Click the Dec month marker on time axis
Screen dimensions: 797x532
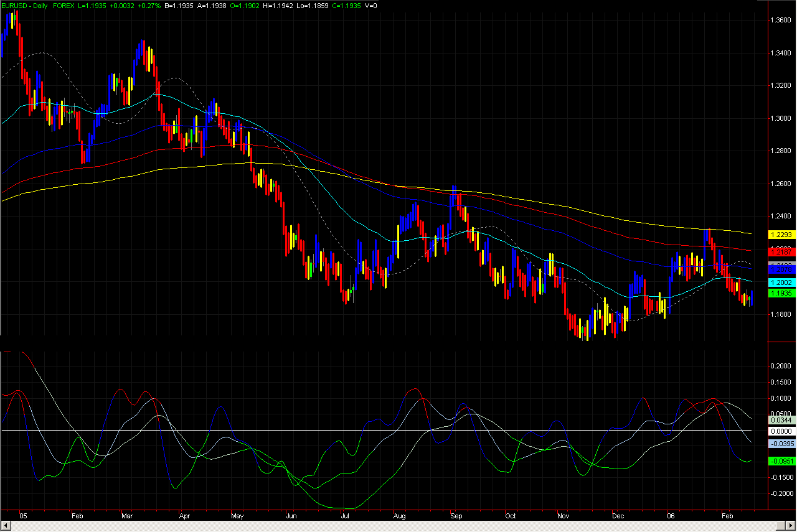[618, 516]
